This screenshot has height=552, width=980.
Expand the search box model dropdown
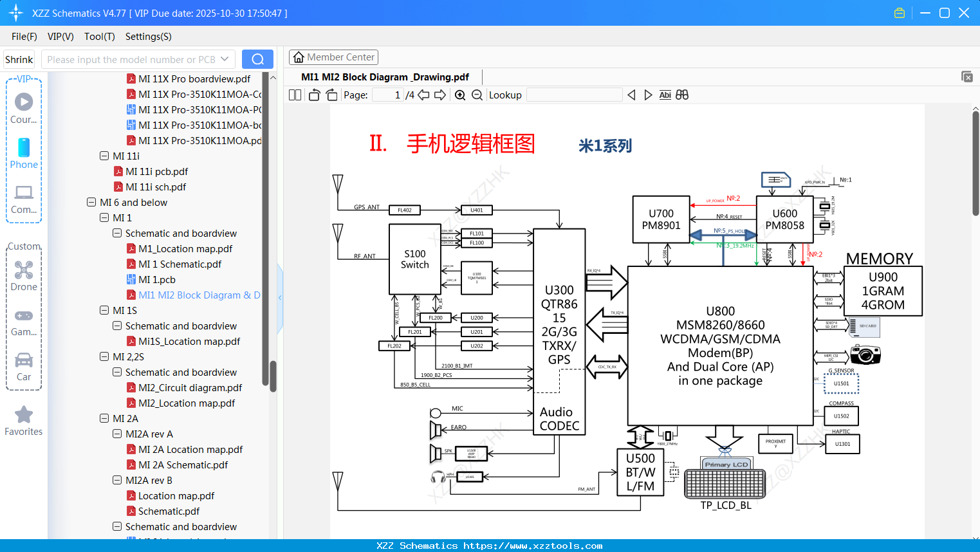(225, 59)
